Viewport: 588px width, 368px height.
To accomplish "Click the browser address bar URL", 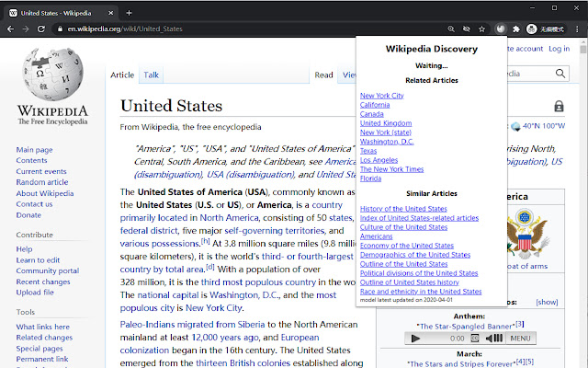I will tap(129, 29).
